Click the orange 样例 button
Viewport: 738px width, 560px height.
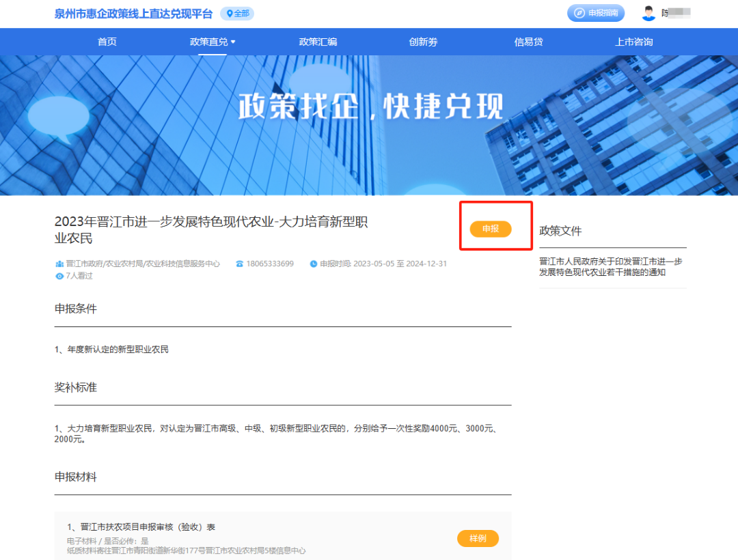478,538
